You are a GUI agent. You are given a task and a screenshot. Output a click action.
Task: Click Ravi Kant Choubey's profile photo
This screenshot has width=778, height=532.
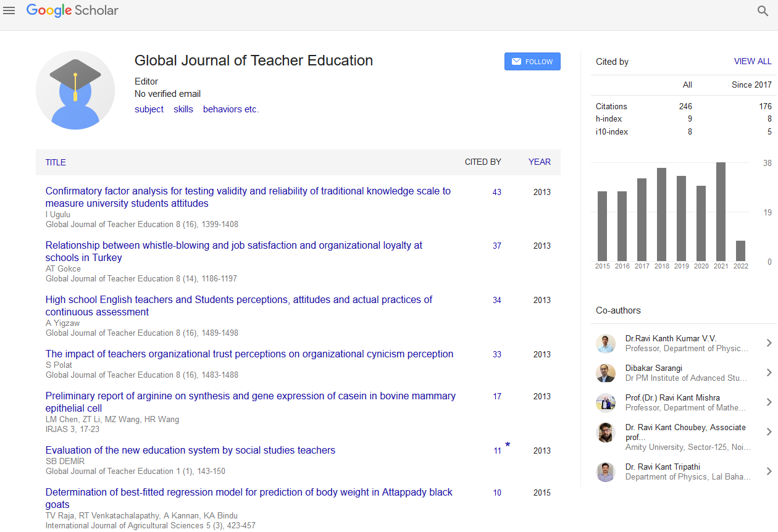pyautogui.click(x=606, y=433)
